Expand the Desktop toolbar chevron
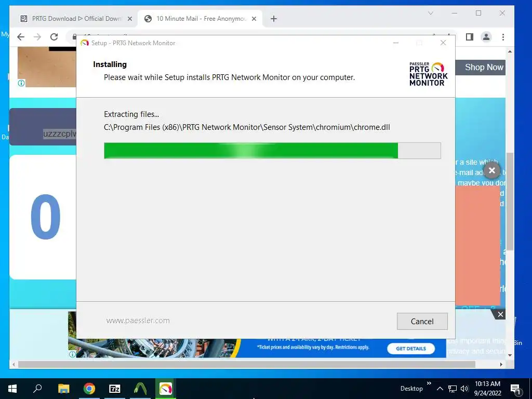This screenshot has width=532, height=399. 429,383
